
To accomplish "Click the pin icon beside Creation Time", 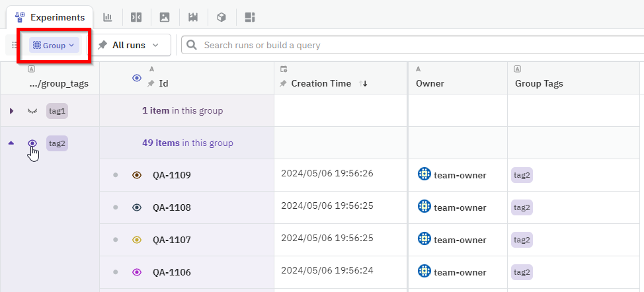I will pyautogui.click(x=284, y=84).
